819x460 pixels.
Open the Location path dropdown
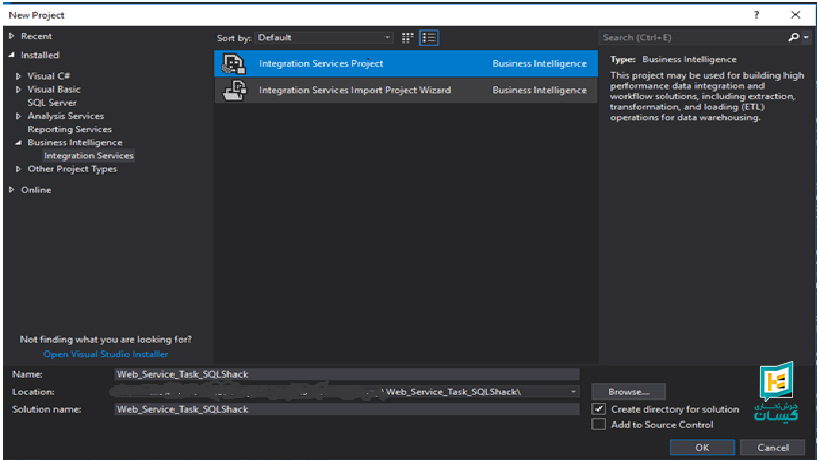574,392
